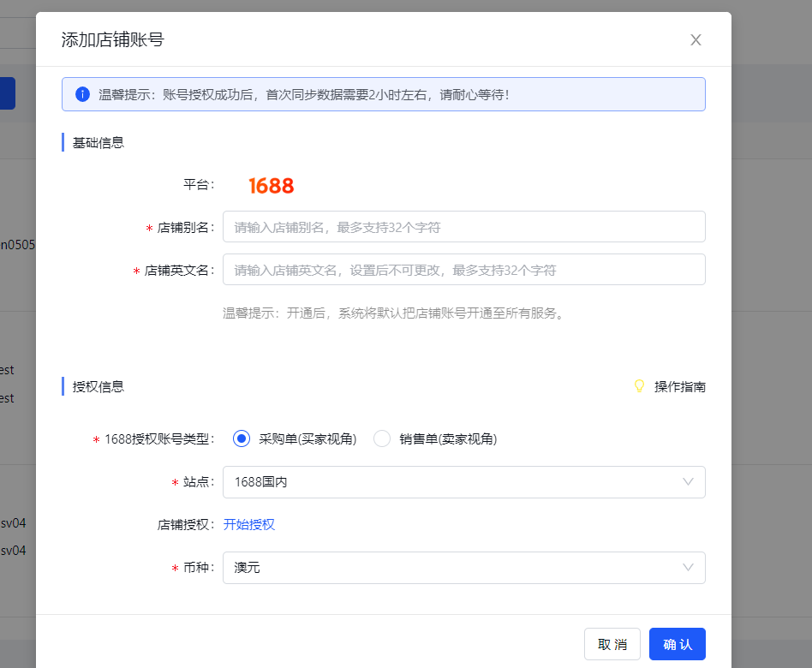Focus the 店铺别名 input field
812x668 pixels.
[464, 227]
